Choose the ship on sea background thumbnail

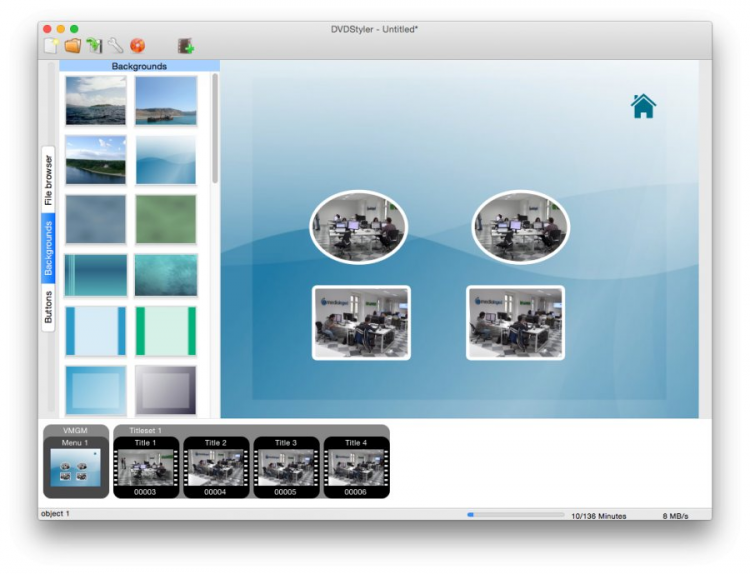165,101
